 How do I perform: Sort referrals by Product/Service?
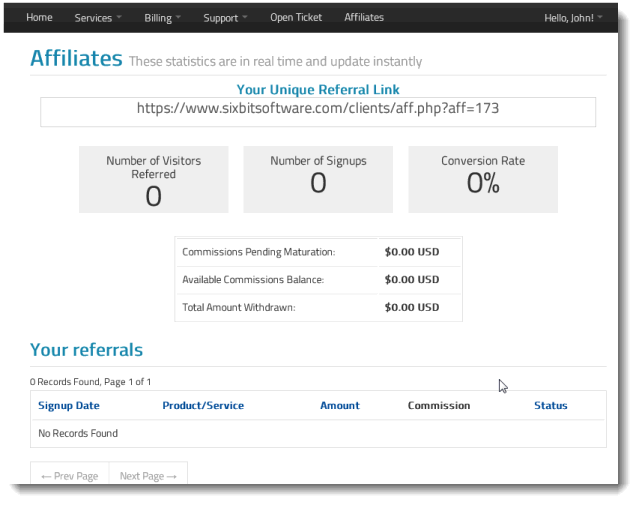[203, 406]
